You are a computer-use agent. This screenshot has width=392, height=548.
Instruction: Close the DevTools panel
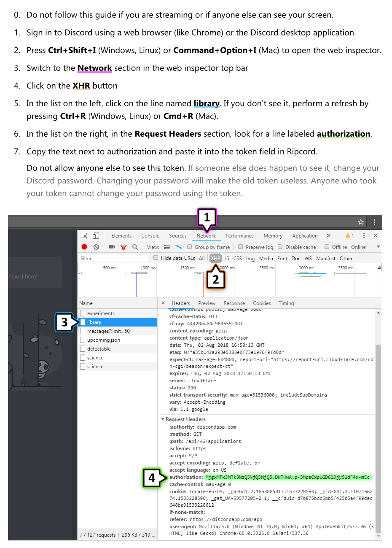coord(376,235)
